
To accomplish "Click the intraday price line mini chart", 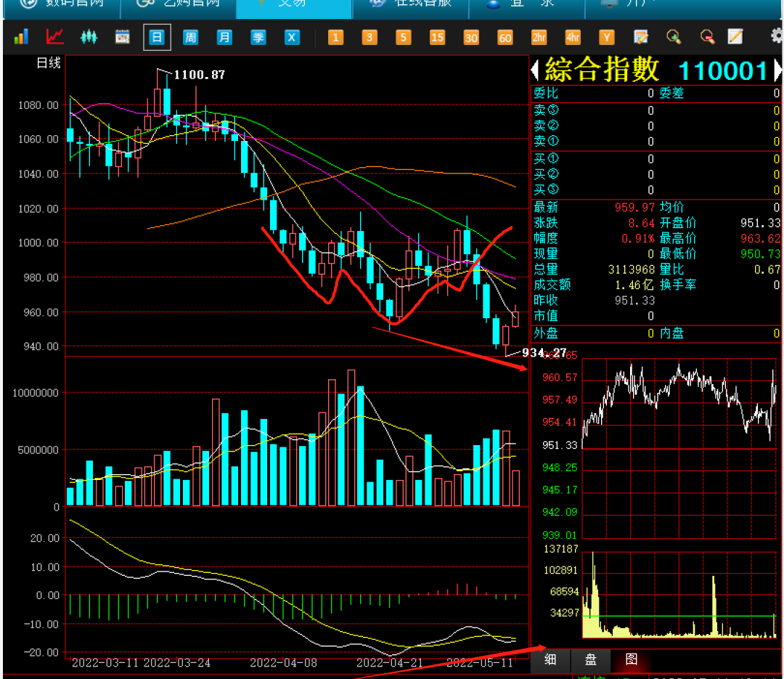I will (679, 448).
